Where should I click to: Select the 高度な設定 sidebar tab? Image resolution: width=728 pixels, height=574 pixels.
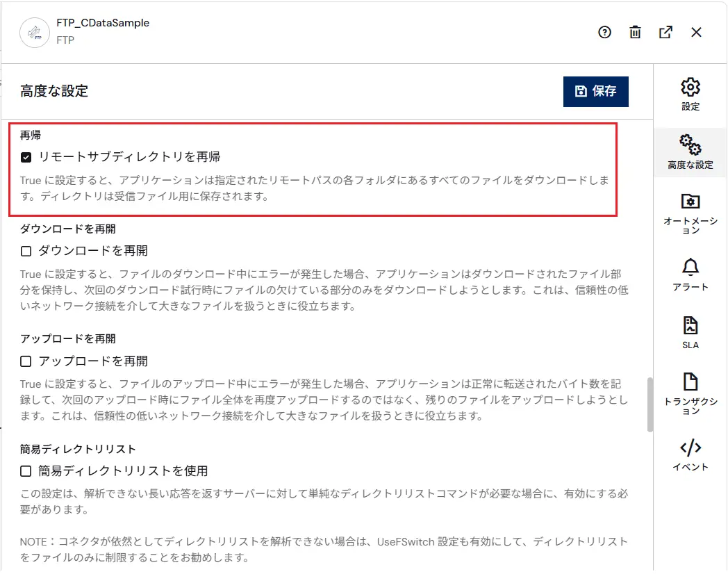(690, 152)
